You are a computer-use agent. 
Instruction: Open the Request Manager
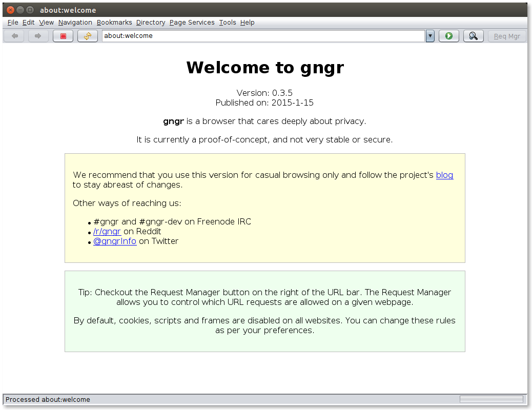(x=507, y=35)
